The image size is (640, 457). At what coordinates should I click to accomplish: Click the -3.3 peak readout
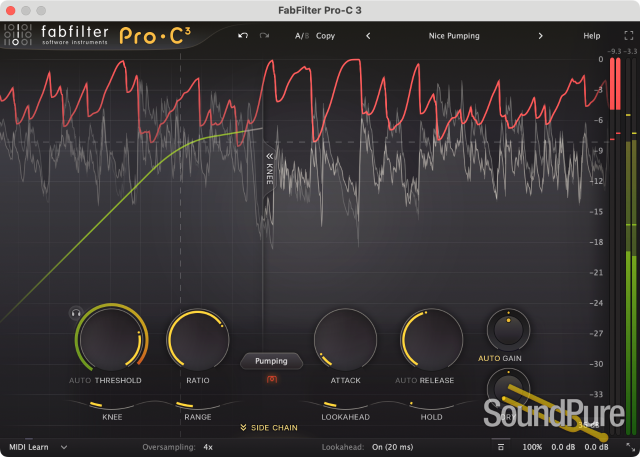coord(630,51)
